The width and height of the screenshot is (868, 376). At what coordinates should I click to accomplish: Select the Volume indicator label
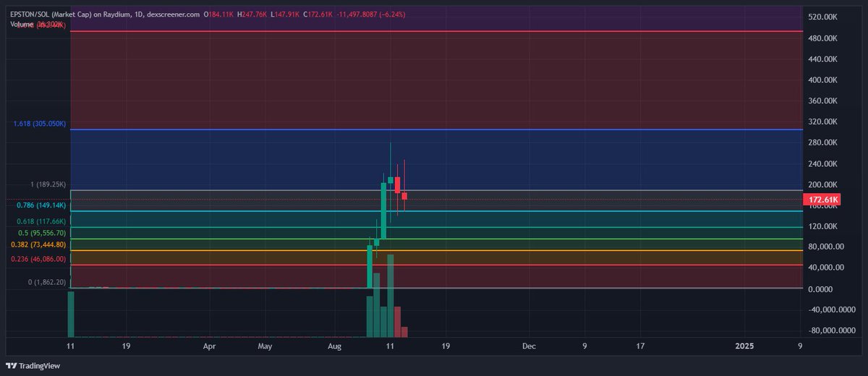pos(22,24)
